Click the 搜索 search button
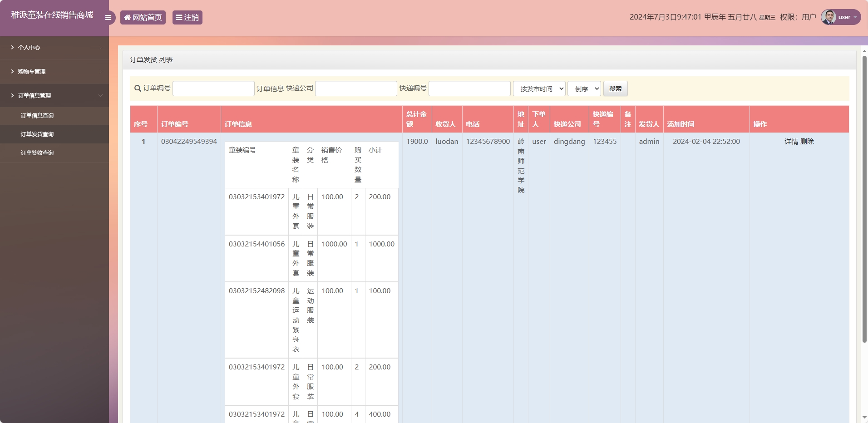This screenshot has height=423, width=868. (x=616, y=89)
